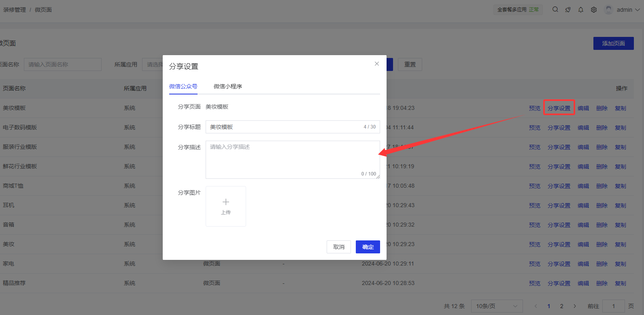Expand the admin user dropdown

click(x=637, y=10)
